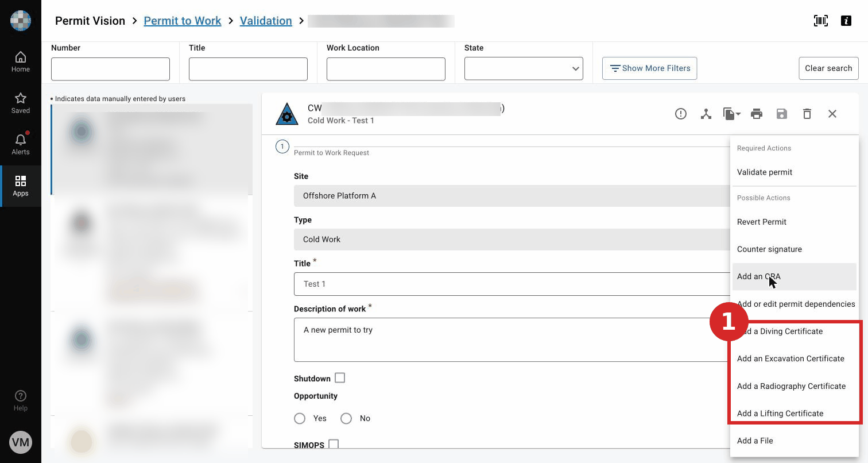Click the Permit Vision breadcrumb text

coord(90,21)
